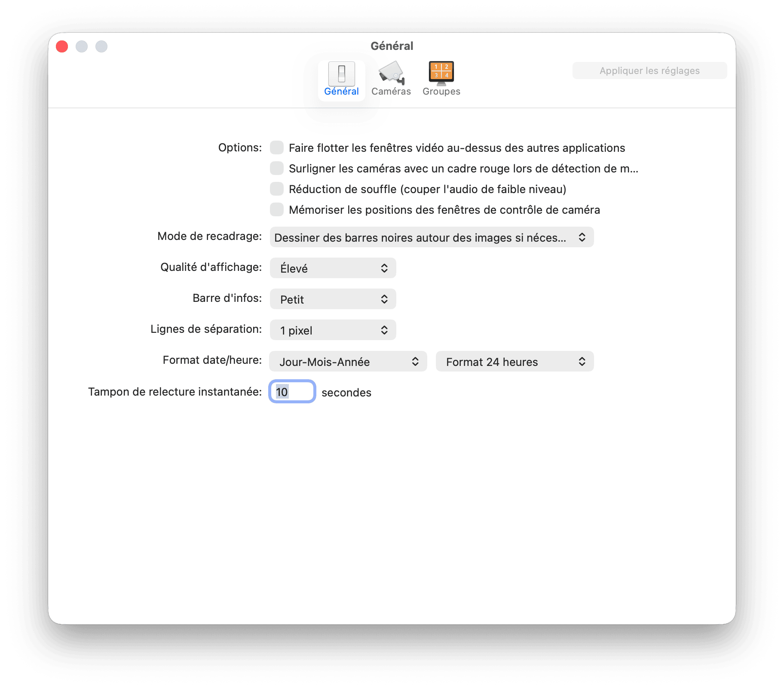Enable floating video windows above other applications
784x688 pixels.
pos(277,147)
